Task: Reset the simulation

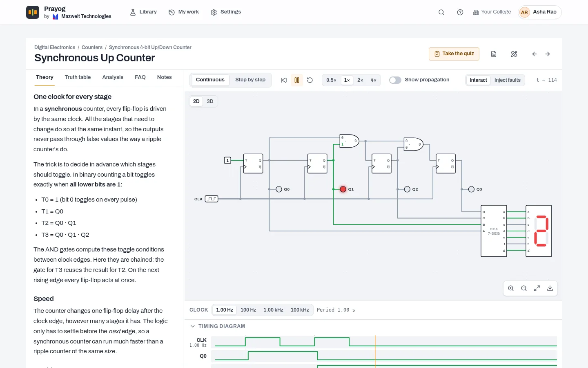Action: point(310,80)
